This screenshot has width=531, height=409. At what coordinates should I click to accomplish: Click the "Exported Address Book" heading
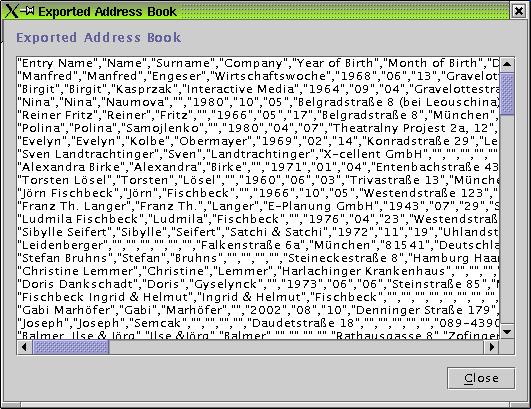coord(99,38)
